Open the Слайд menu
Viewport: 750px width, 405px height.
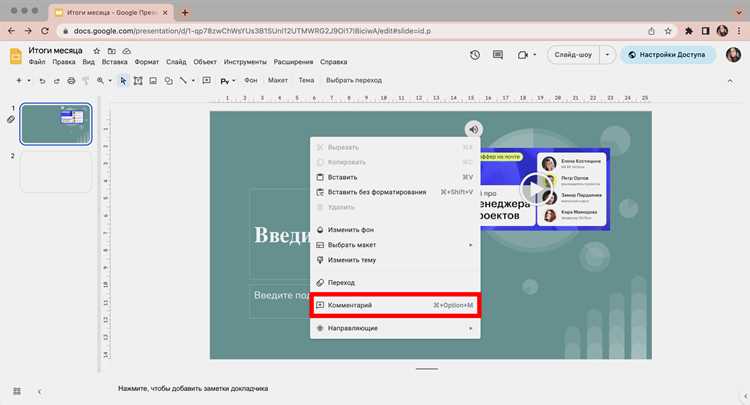point(176,62)
